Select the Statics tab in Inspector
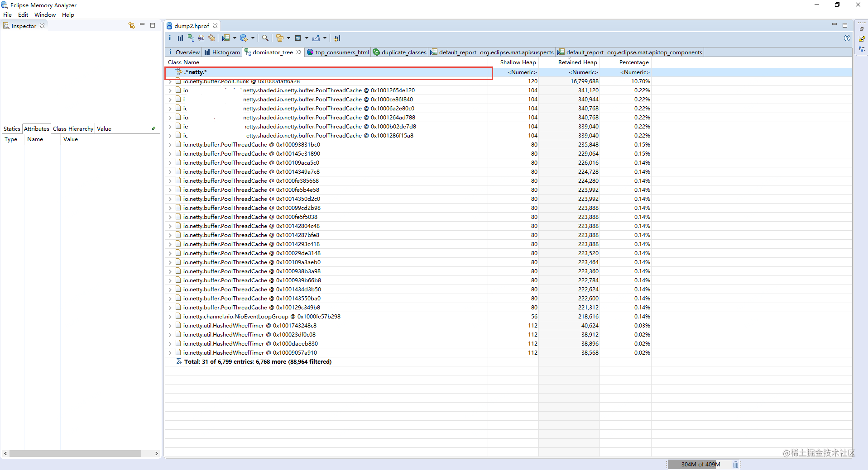Image resolution: width=868 pixels, height=470 pixels. [12, 128]
